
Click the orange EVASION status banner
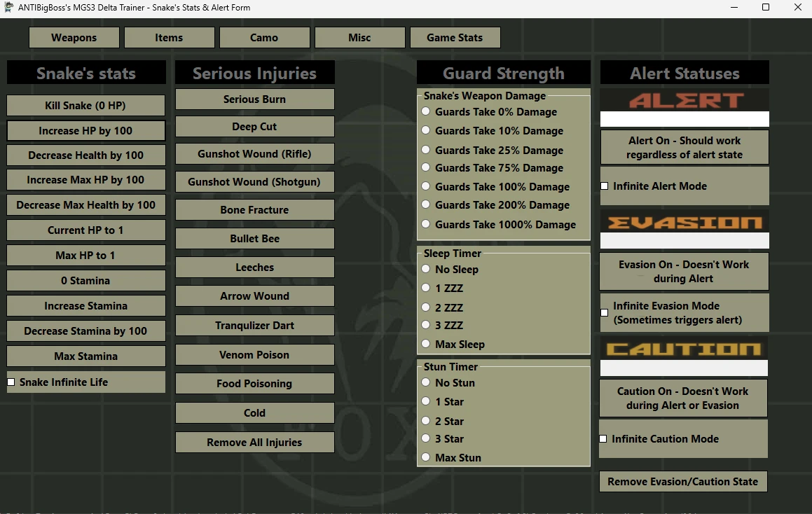pyautogui.click(x=684, y=222)
